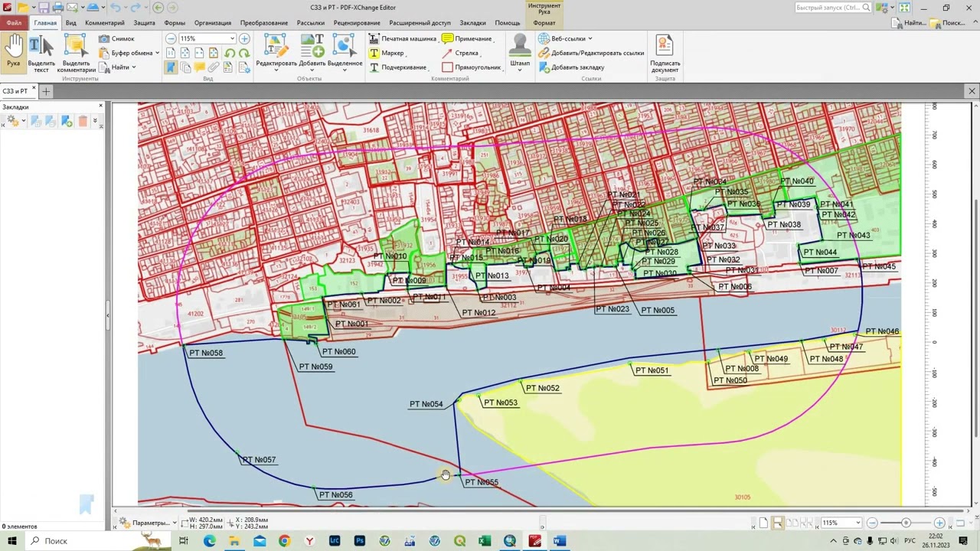The width and height of the screenshot is (980, 551).
Task: Select the Подчеркивание tool
Action: pyautogui.click(x=397, y=67)
